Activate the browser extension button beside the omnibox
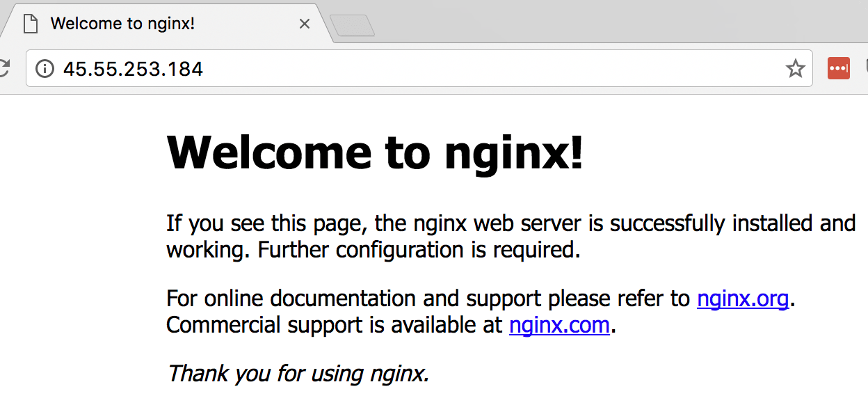 coord(838,68)
